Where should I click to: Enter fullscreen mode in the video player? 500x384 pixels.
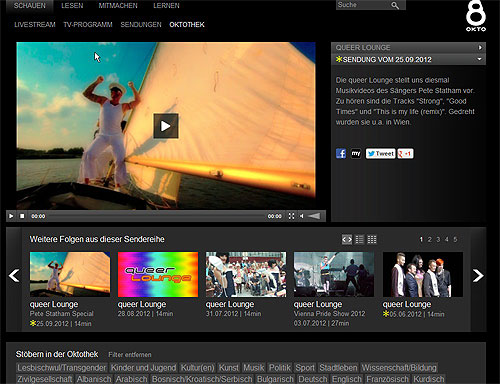[291, 216]
